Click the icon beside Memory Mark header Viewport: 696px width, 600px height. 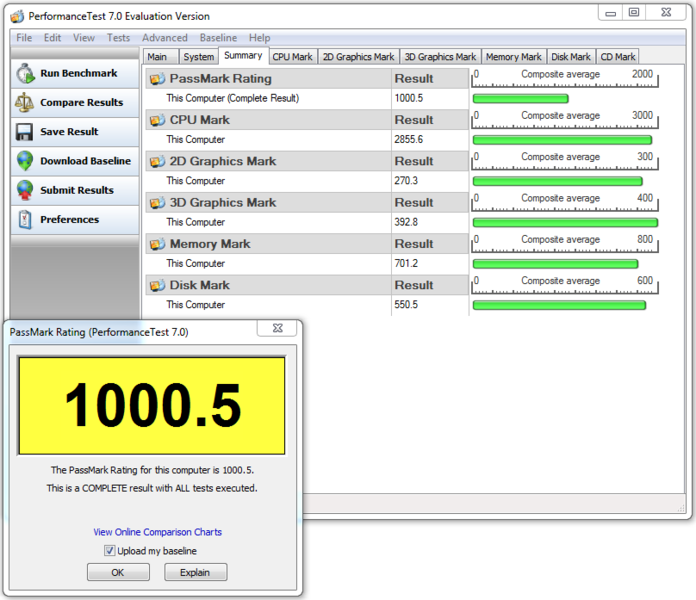(x=157, y=244)
